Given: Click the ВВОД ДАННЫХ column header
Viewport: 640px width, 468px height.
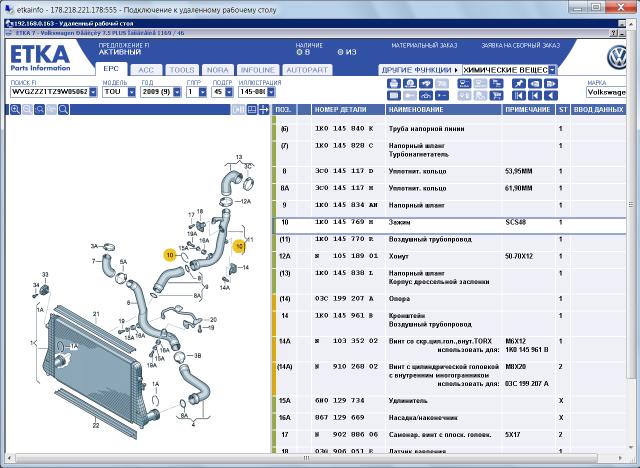Looking at the screenshot, I should coord(598,109).
